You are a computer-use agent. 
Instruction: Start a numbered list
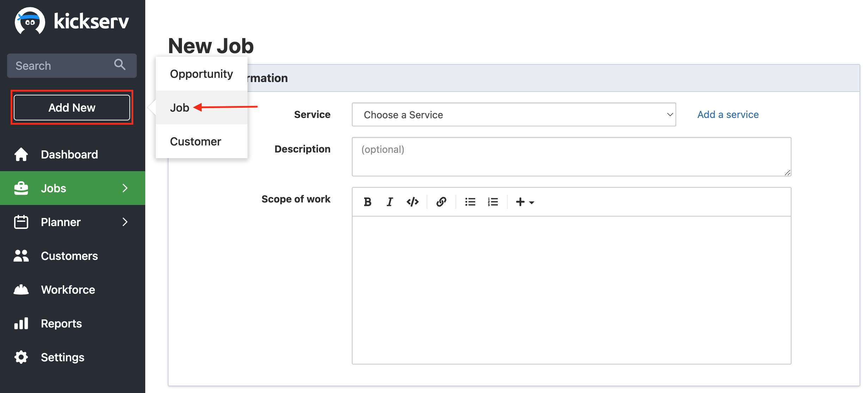pos(493,202)
